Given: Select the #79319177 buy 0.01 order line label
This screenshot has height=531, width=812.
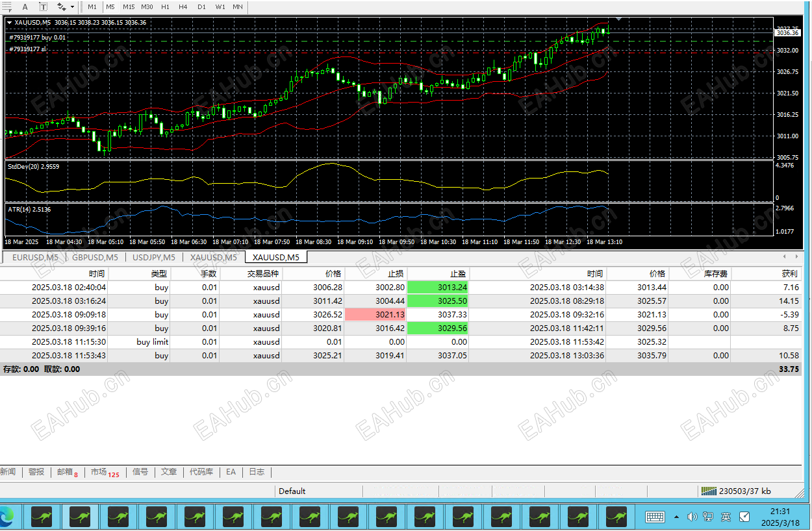Looking at the screenshot, I should pyautogui.click(x=38, y=38).
